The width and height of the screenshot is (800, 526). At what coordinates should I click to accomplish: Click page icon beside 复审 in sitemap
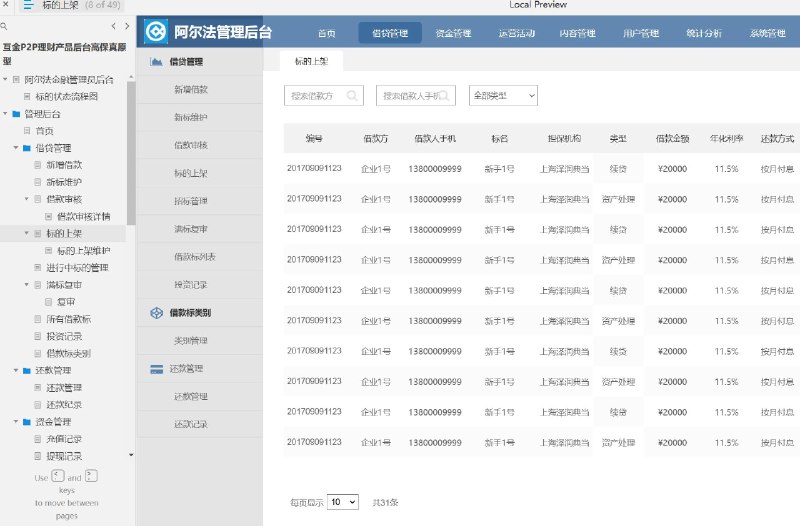48,302
